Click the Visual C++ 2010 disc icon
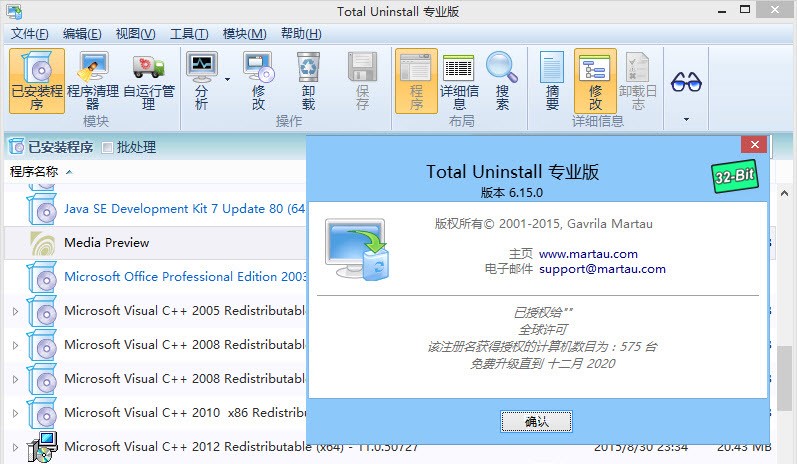The image size is (797, 464). point(42,413)
